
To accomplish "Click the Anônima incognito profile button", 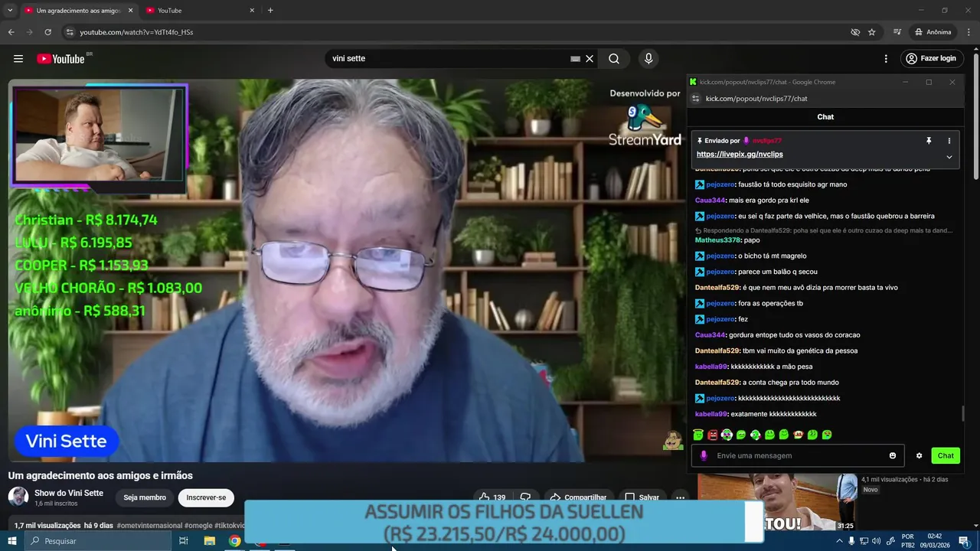I will click(933, 32).
